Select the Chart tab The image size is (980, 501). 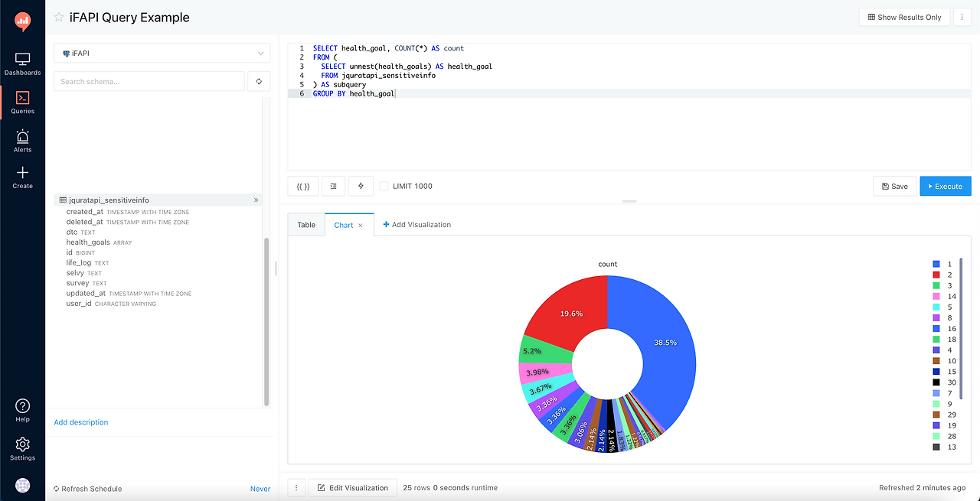pos(343,225)
